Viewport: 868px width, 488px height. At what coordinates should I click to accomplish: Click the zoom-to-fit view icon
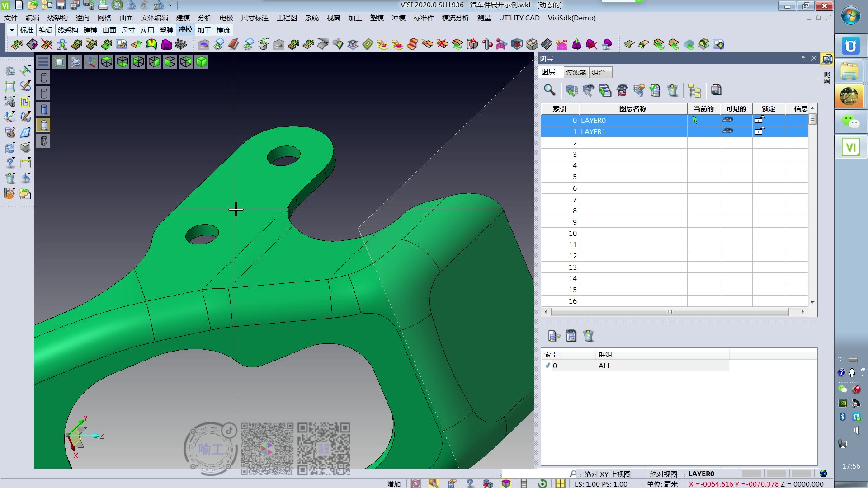pyautogui.click(x=59, y=62)
